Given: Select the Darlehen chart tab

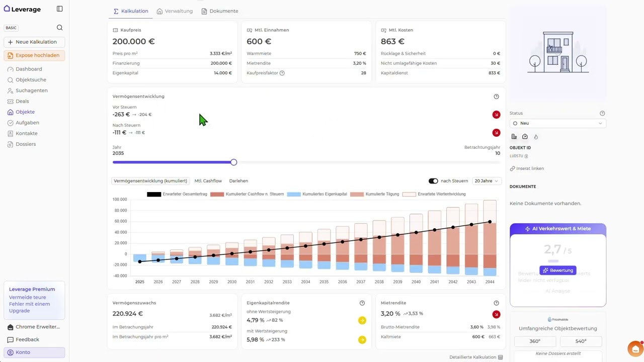Looking at the screenshot, I should coord(238,181).
